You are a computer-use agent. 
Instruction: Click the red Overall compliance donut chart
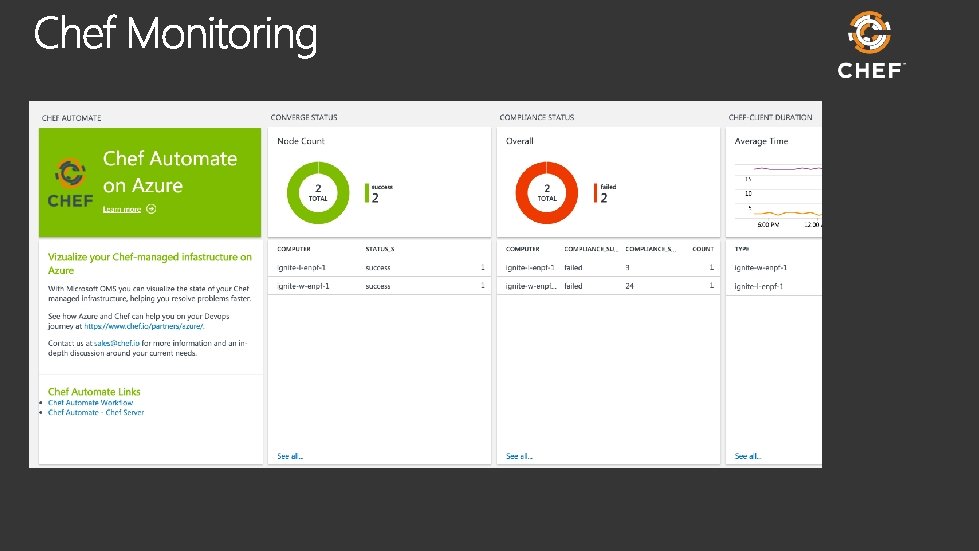click(546, 193)
